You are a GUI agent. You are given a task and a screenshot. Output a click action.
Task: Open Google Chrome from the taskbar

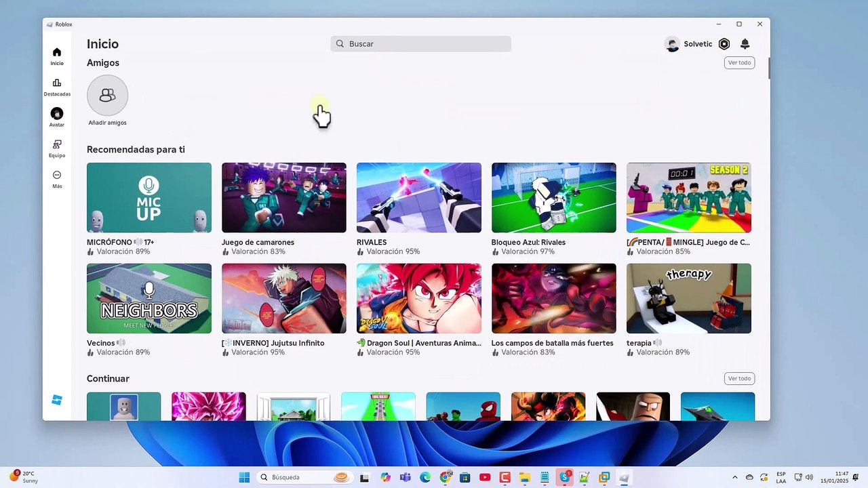pos(446,477)
